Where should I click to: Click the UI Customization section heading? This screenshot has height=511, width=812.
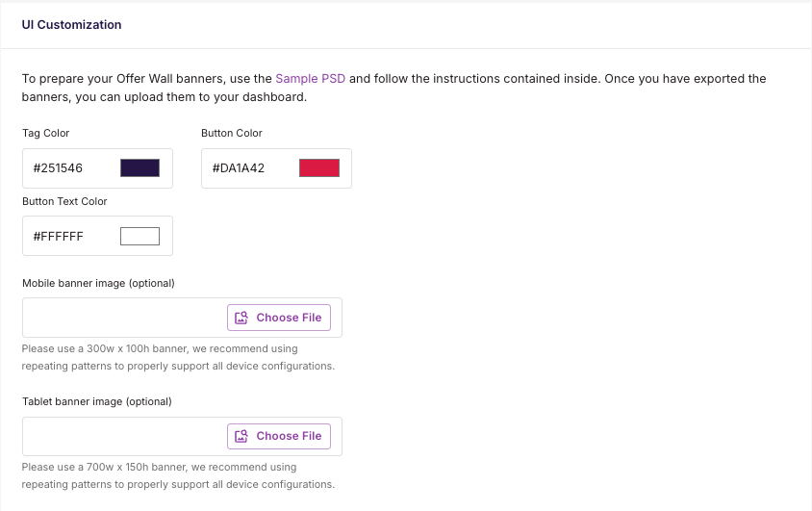[71, 24]
